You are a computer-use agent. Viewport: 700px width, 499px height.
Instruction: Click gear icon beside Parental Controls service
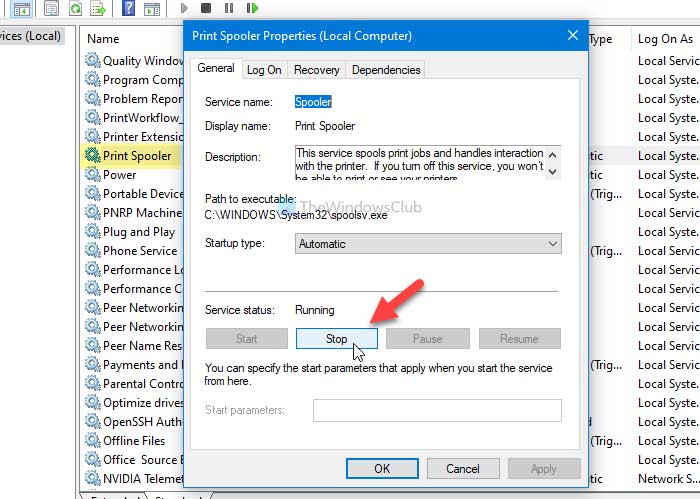pyautogui.click(x=92, y=383)
